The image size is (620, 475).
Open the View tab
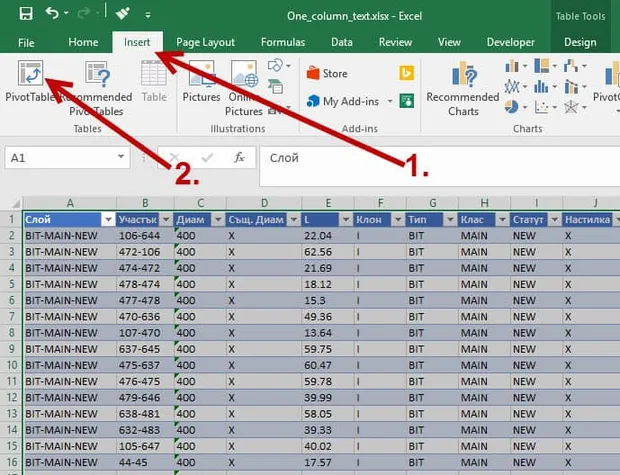tap(449, 42)
